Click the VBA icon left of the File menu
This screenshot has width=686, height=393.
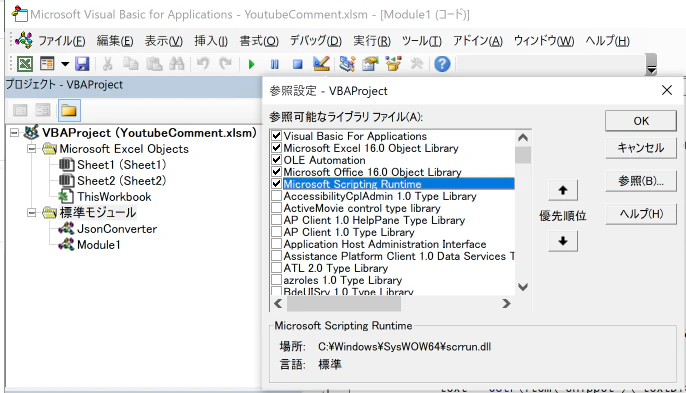click(24, 41)
